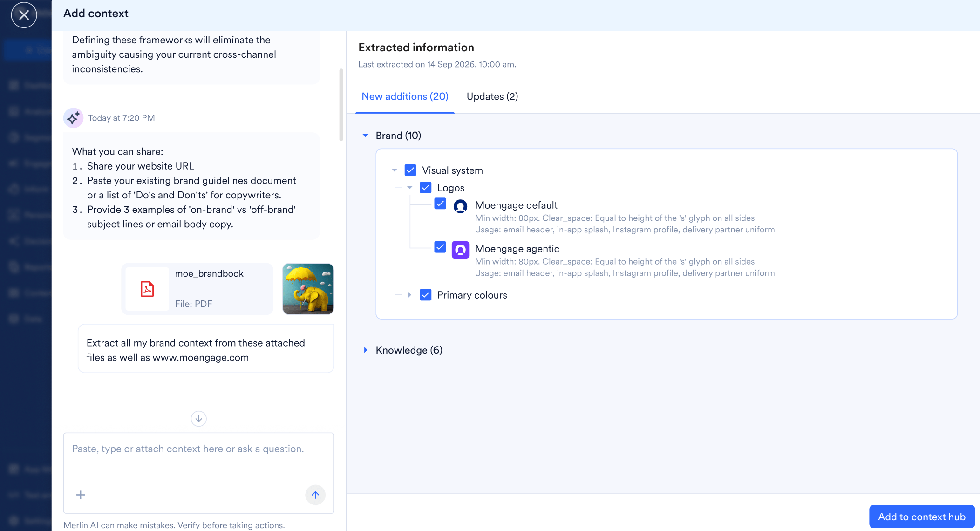Click the chat panel vertical scrollbar
This screenshot has height=531, width=980.
341,105
